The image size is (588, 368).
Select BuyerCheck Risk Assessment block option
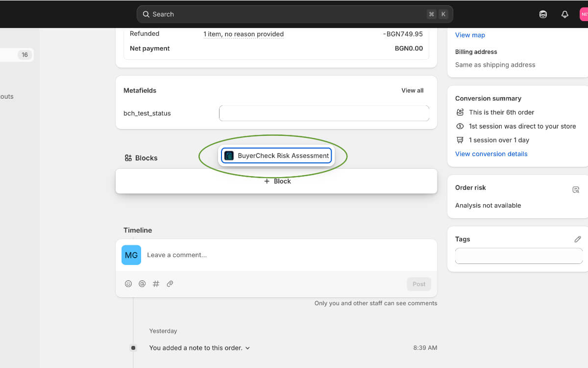click(x=276, y=156)
